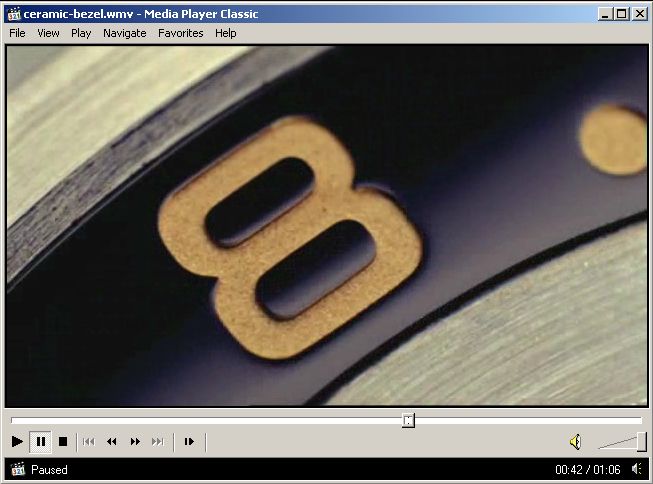Skip to next track icon
This screenshot has height=484, width=653.
click(158, 442)
